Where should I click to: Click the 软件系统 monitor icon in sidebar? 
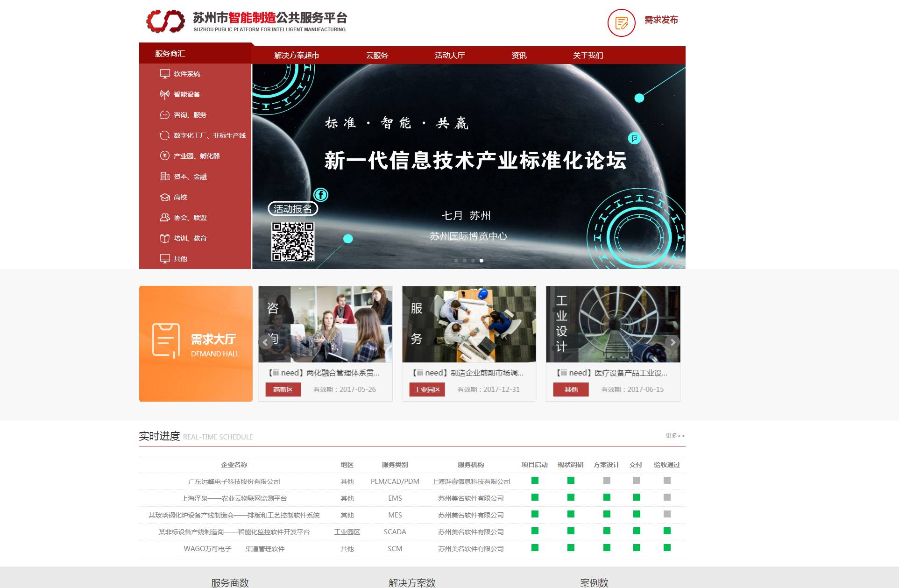pyautogui.click(x=165, y=74)
